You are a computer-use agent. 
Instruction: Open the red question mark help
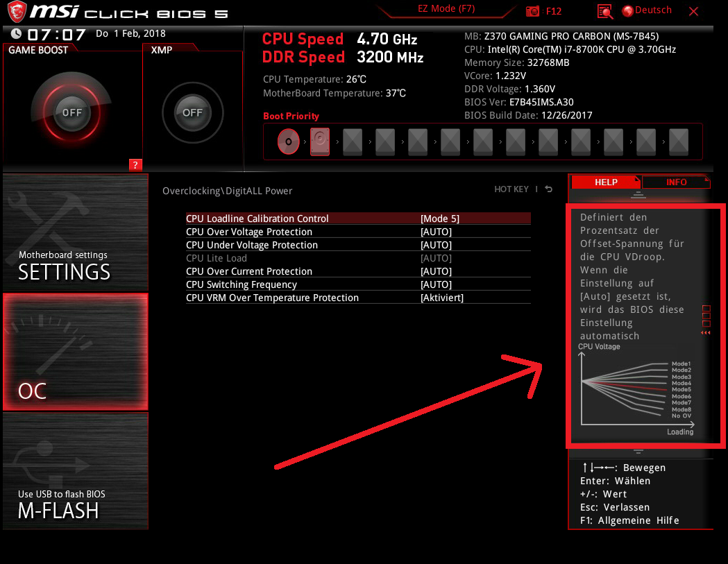click(x=135, y=165)
